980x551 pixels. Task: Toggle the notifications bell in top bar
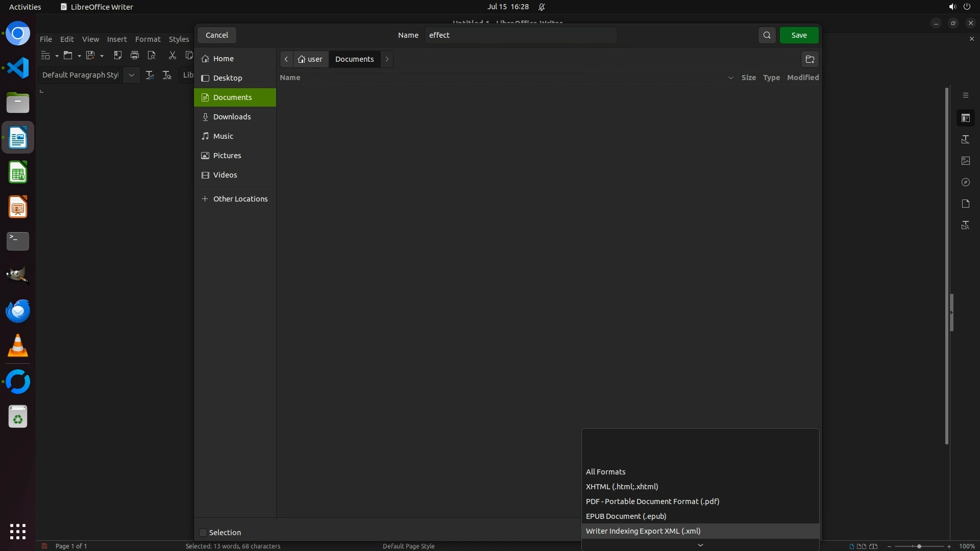(x=542, y=7)
